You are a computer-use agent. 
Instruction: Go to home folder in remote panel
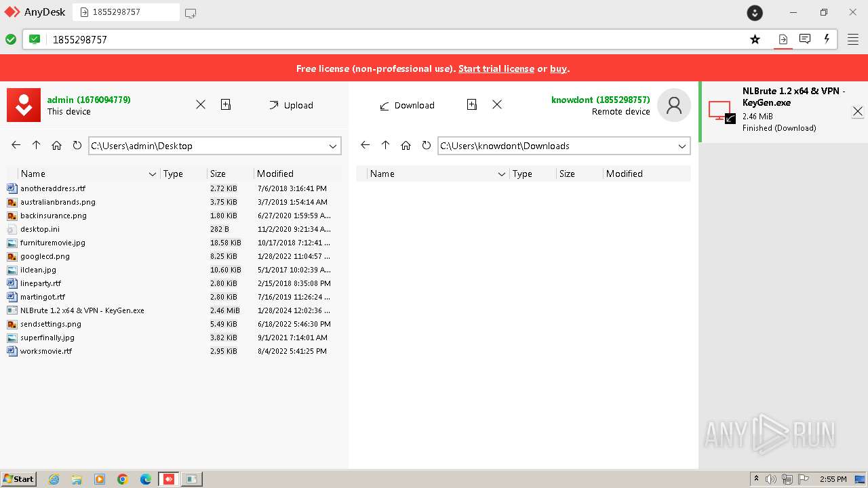(406, 145)
